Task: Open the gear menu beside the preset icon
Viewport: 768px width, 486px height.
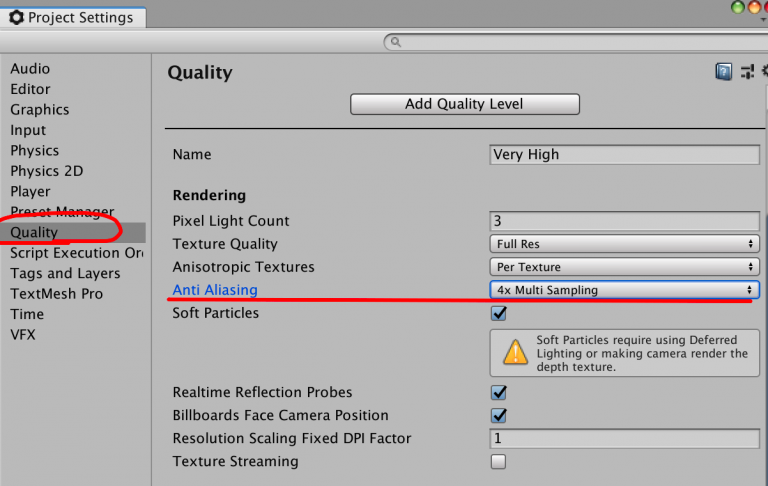Action: click(763, 72)
